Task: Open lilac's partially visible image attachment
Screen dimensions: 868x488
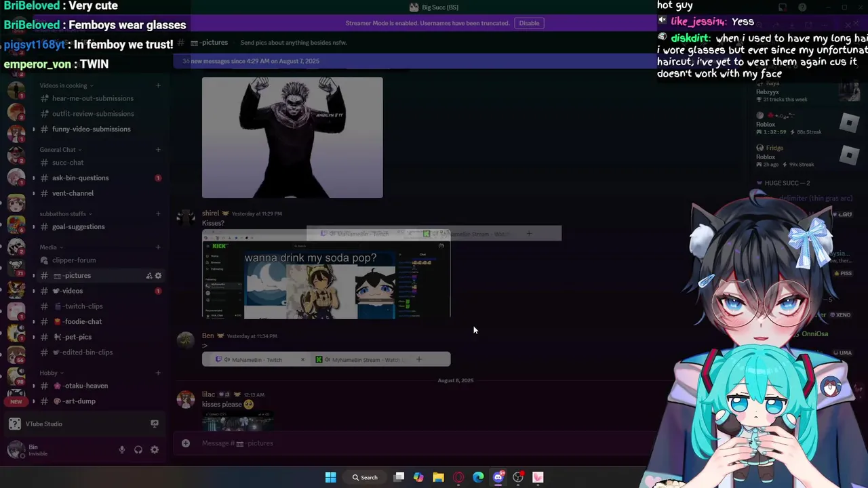Action: pyautogui.click(x=238, y=423)
